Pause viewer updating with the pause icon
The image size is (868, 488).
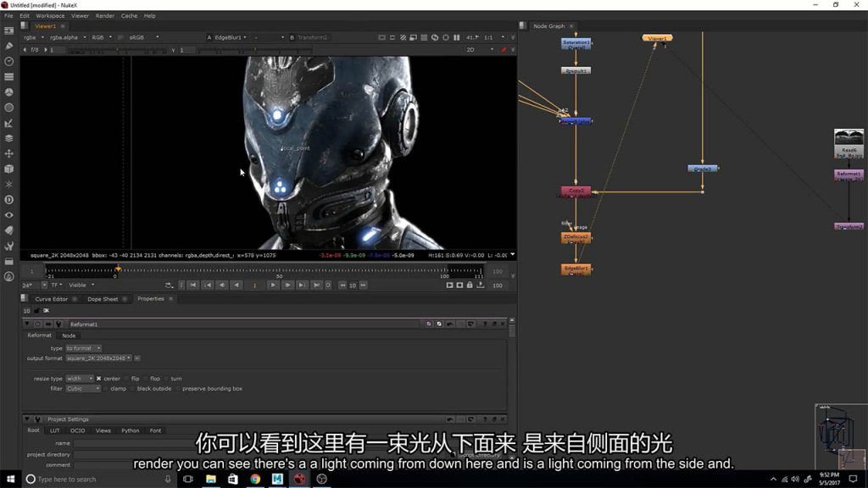tap(457, 37)
